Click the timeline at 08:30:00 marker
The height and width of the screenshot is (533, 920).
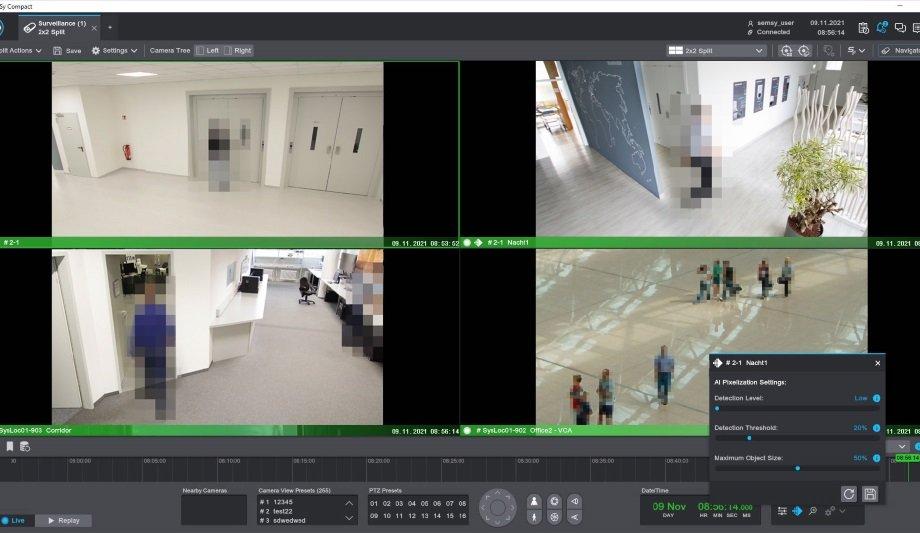(x=527, y=461)
